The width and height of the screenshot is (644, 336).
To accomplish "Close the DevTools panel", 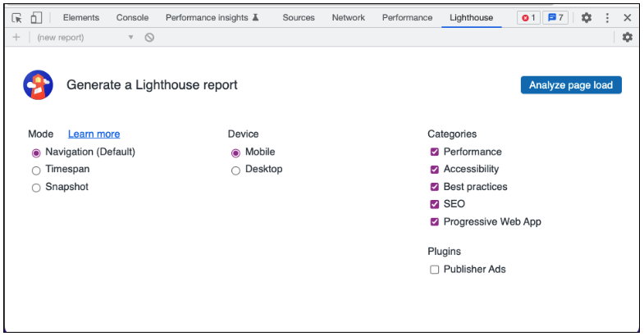I will point(627,18).
